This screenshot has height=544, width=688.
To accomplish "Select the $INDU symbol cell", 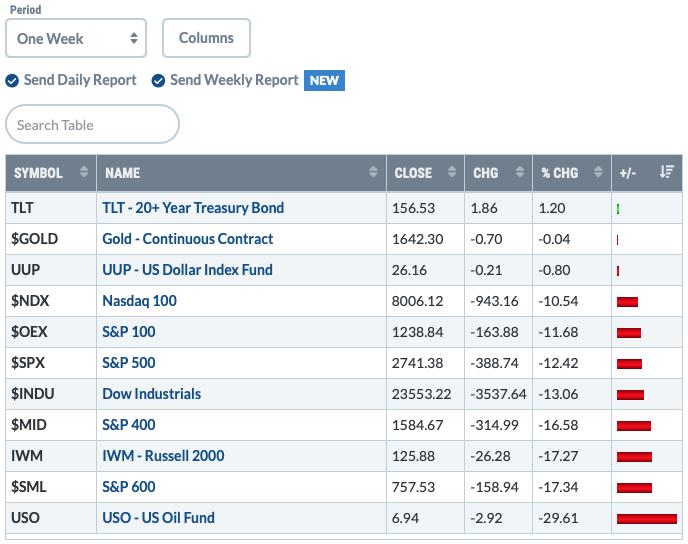I will pyautogui.click(x=51, y=394).
